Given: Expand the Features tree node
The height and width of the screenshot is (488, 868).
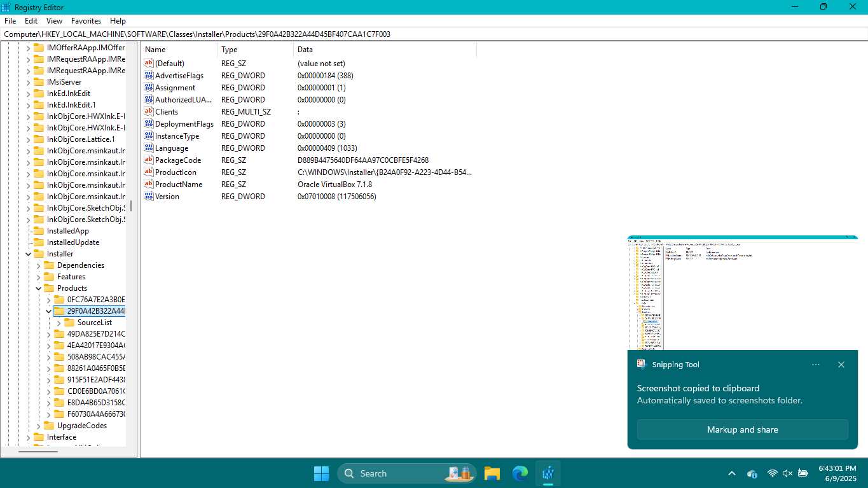Looking at the screenshot, I should click(x=38, y=277).
